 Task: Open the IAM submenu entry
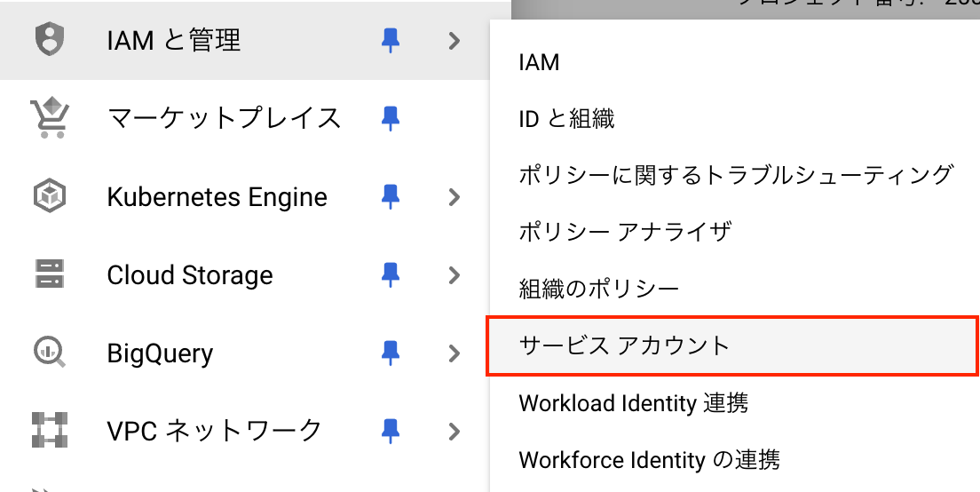coord(539,62)
